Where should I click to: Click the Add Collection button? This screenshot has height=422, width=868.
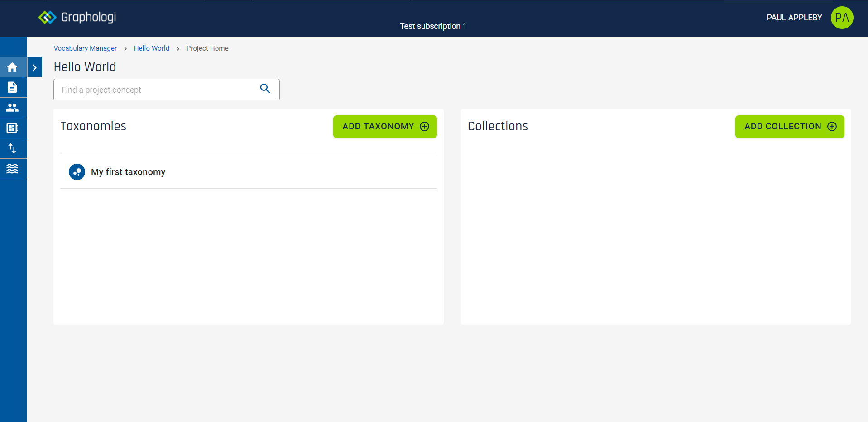pos(790,127)
